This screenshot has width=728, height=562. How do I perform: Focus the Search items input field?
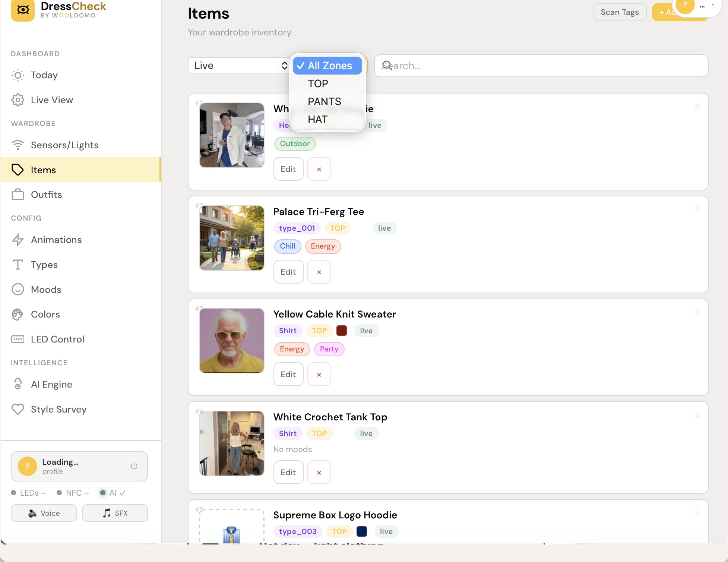tap(541, 66)
